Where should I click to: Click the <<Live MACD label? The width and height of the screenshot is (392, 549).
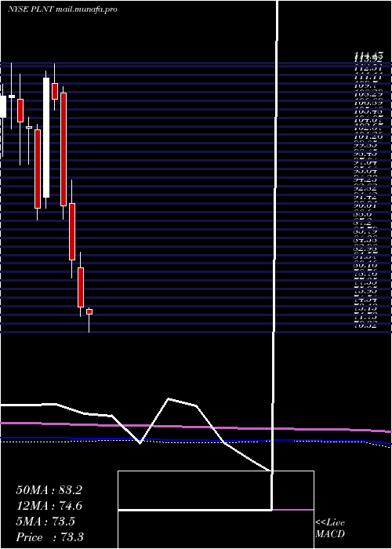330,529
